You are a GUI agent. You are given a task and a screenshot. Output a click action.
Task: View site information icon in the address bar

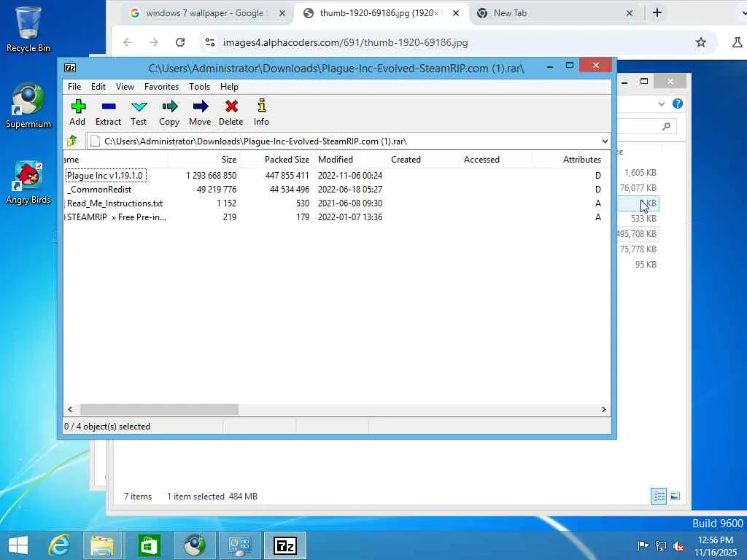[x=209, y=42]
